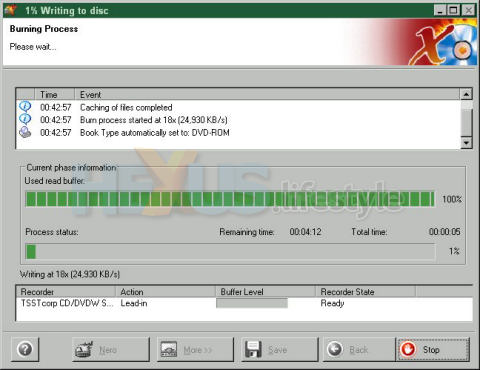Click the Action column header
Image resolution: width=480 pixels, height=370 pixels.
point(165,292)
